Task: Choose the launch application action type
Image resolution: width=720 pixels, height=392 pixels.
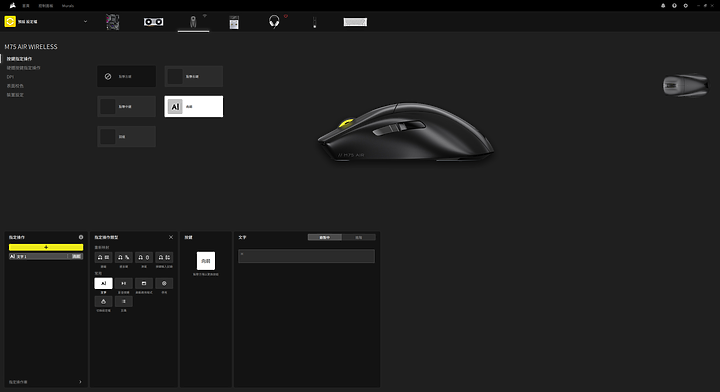Action: pos(144,283)
